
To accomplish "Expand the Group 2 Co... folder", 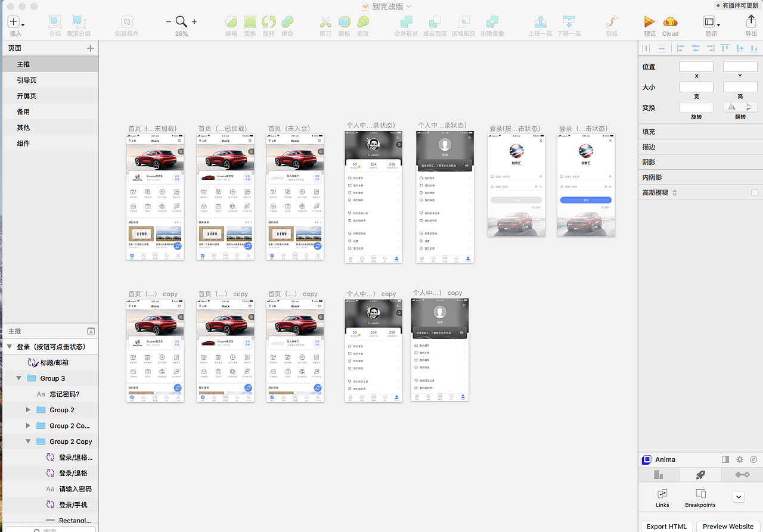I will pos(28,425).
